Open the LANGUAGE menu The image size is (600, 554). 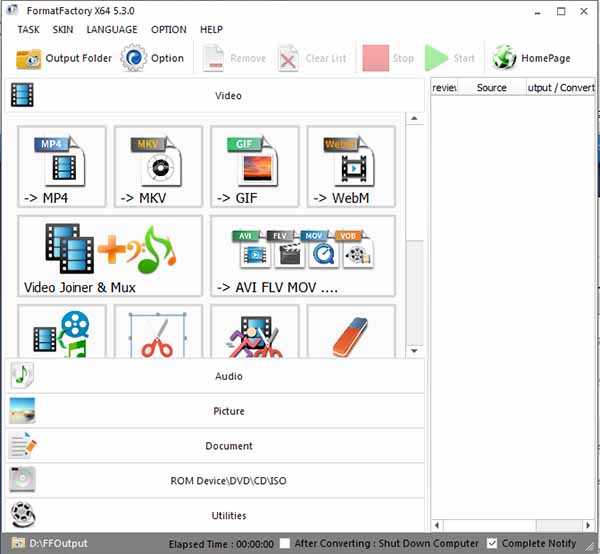[x=112, y=29]
